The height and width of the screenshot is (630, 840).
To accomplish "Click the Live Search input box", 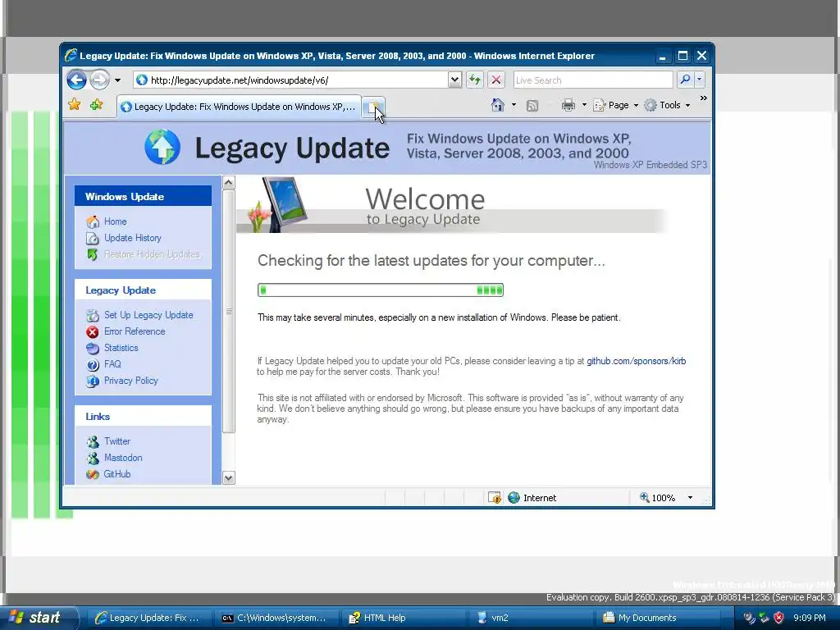I will pos(592,80).
